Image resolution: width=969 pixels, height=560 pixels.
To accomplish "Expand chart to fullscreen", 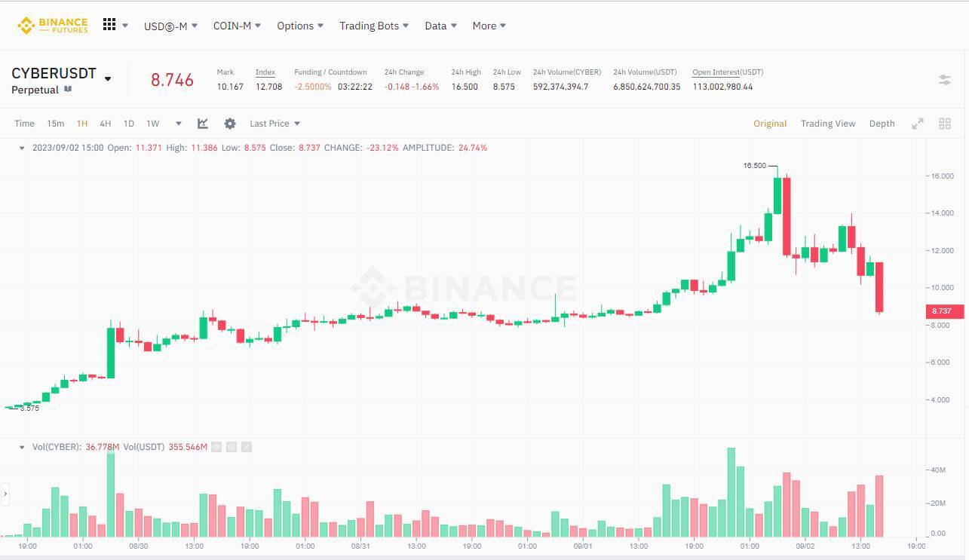I will (x=918, y=124).
